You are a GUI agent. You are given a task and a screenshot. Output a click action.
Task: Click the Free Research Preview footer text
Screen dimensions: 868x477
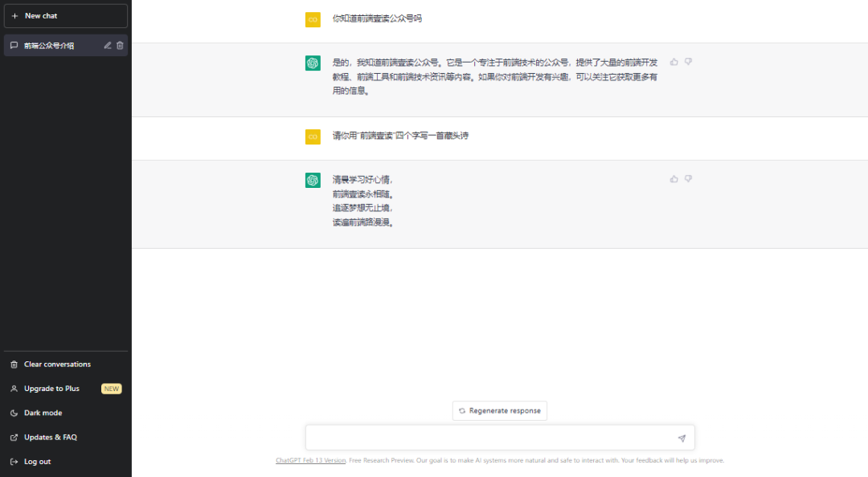point(382,460)
